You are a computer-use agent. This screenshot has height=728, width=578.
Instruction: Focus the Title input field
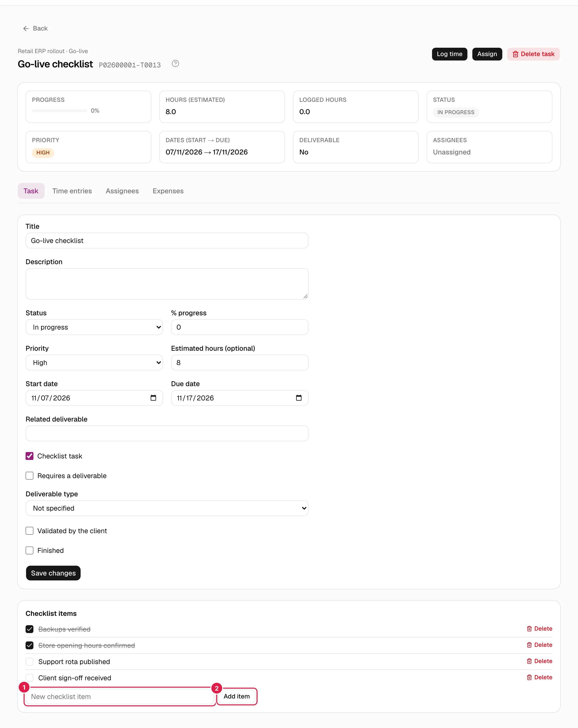(x=167, y=241)
